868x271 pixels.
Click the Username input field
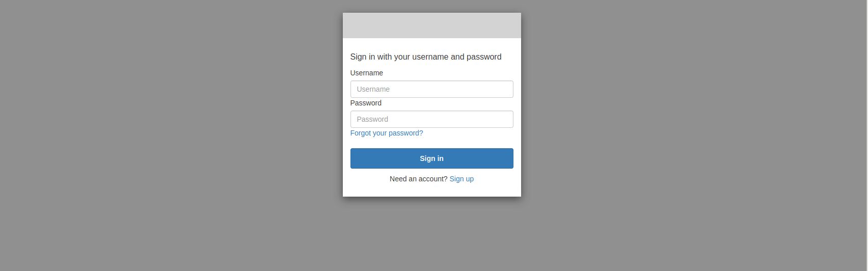click(x=431, y=89)
